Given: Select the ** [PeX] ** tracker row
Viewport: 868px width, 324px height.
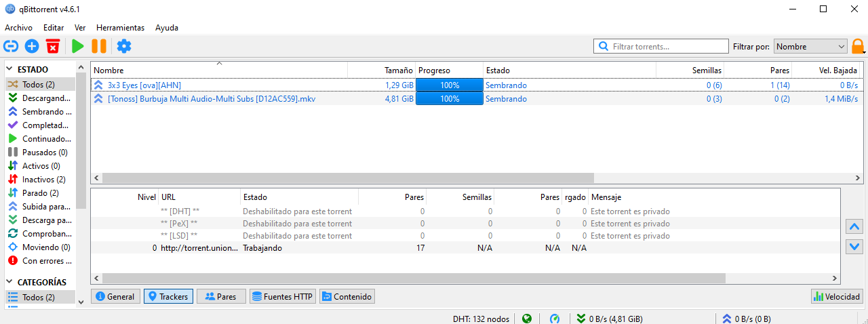Looking at the screenshot, I should tap(465, 224).
